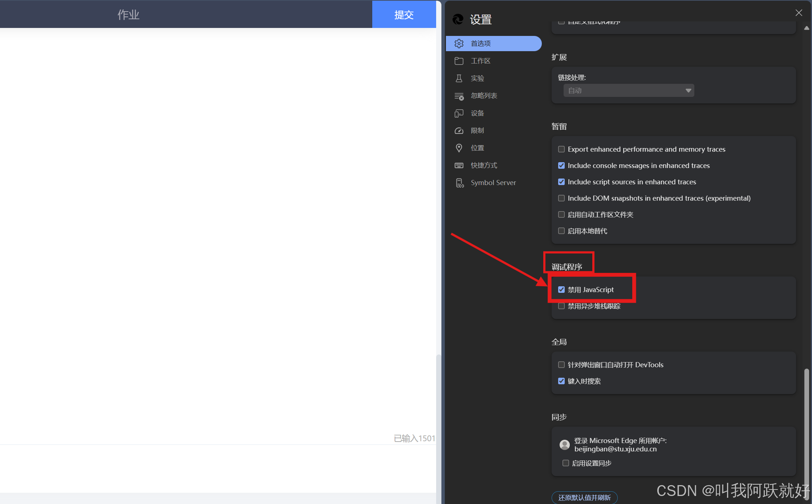Click the settings panel vertical scrollbar thumb
The width and height of the screenshot is (812, 504).
click(806, 417)
